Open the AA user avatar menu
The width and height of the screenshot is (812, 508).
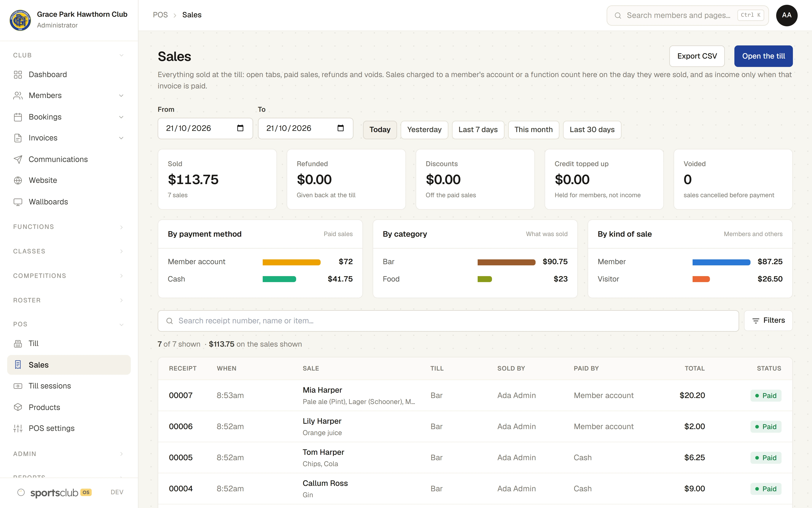pos(787,16)
